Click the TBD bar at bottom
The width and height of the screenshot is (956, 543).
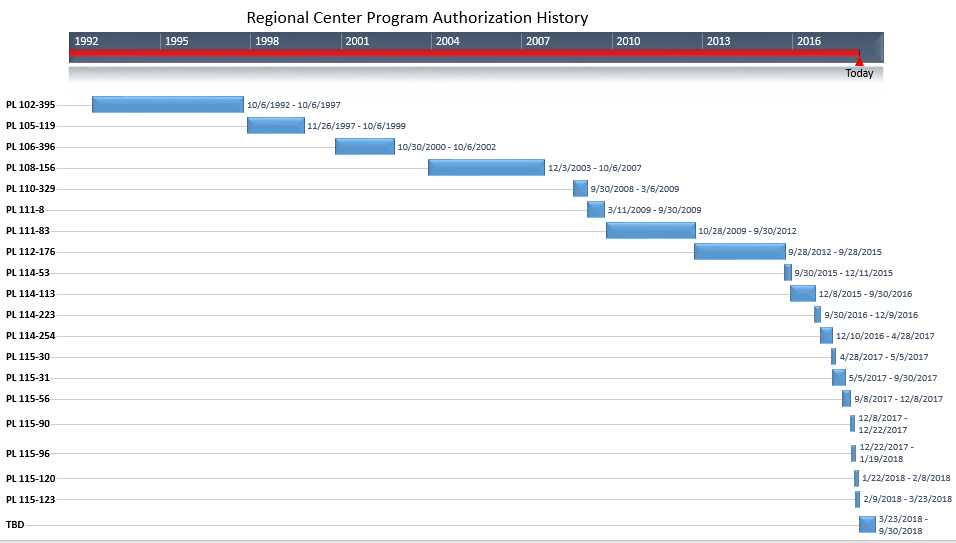point(867,524)
